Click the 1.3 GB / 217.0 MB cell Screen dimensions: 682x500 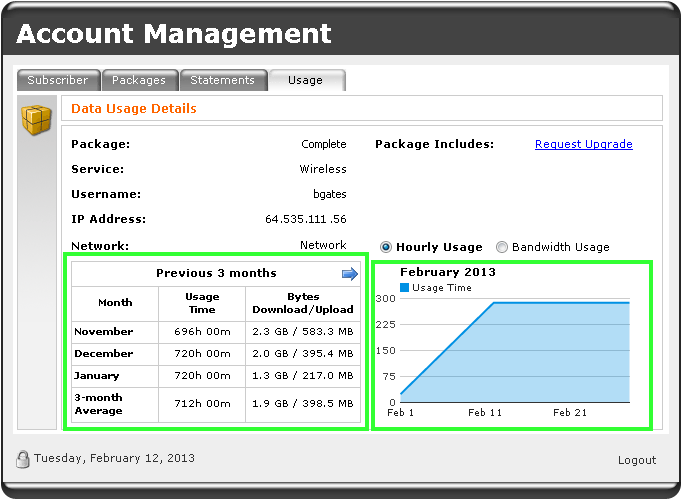click(303, 376)
